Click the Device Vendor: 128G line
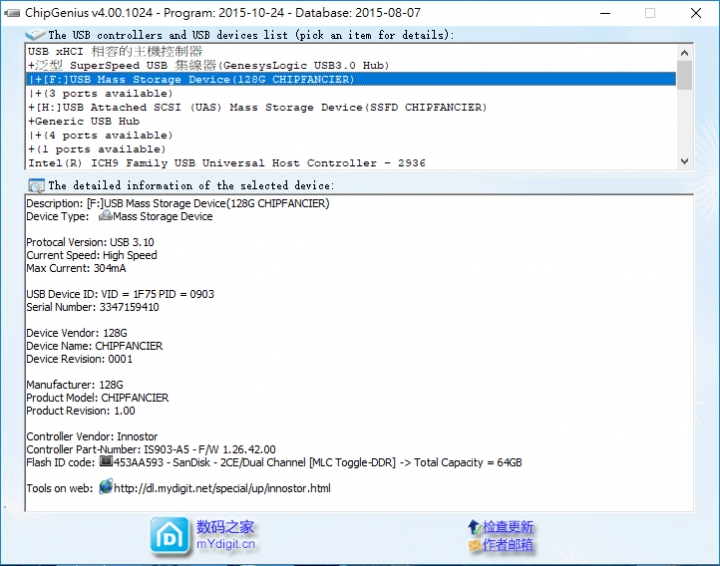The image size is (720, 566). coord(77,333)
